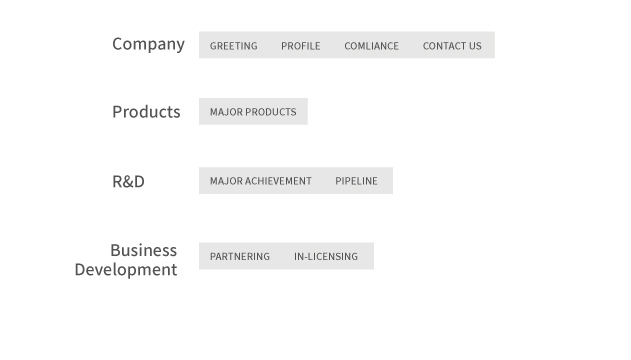Open the Business Development menu heading
Viewport: 631px width, 360px height.
click(126, 260)
